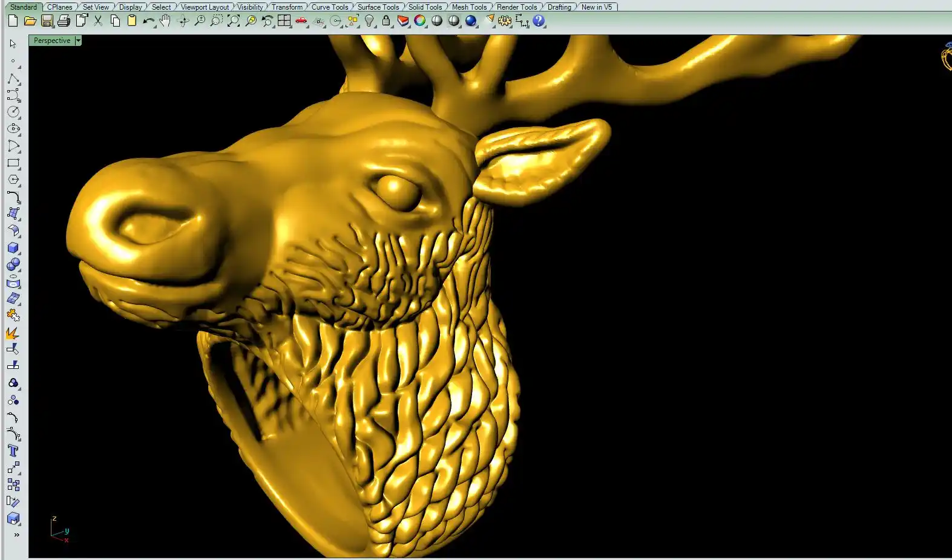Pick the Circle drawing tool
Viewport: 952px width, 560px height.
click(x=13, y=112)
